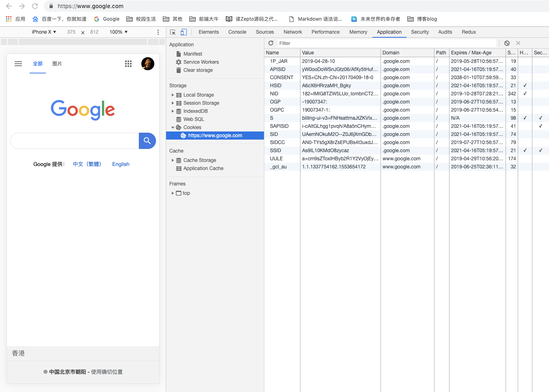This screenshot has width=549, height=392.
Task: Switch to the Network tab
Action: pos(293,32)
